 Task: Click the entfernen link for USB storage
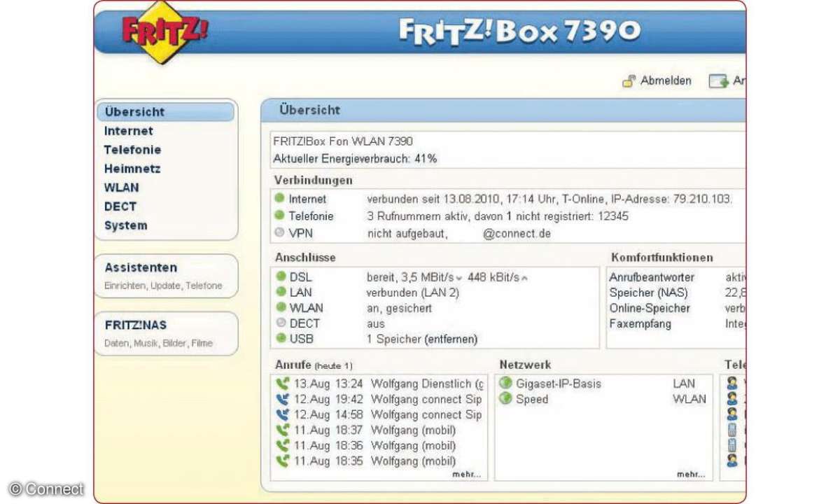451,339
